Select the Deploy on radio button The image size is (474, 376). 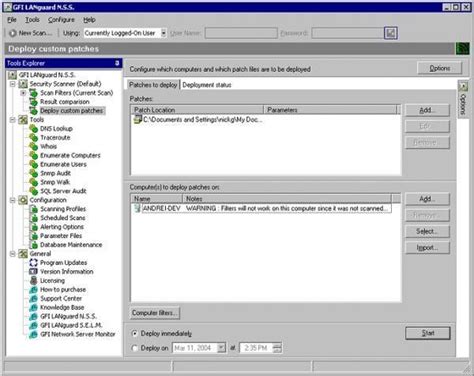135,348
